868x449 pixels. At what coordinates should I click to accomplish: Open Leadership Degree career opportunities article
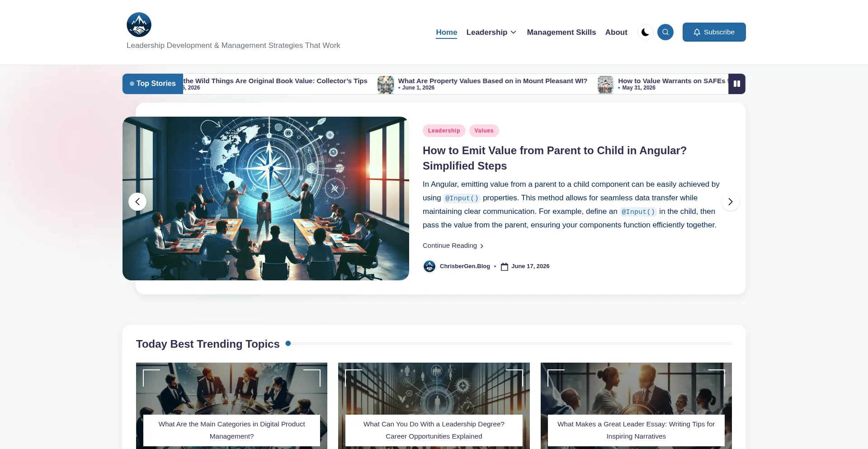click(x=434, y=430)
